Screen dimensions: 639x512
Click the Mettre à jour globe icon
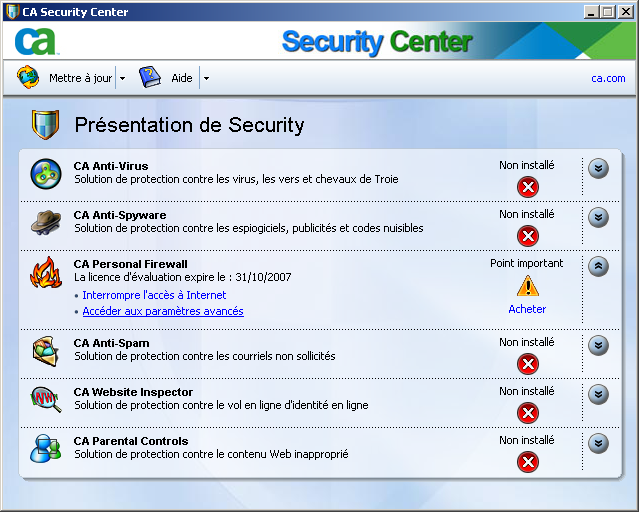click(x=28, y=77)
